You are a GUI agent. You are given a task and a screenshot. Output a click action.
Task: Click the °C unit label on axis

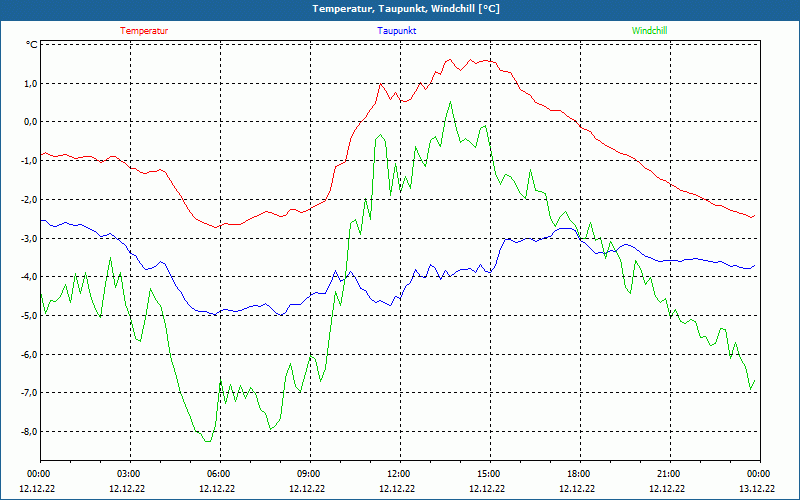pos(32,45)
